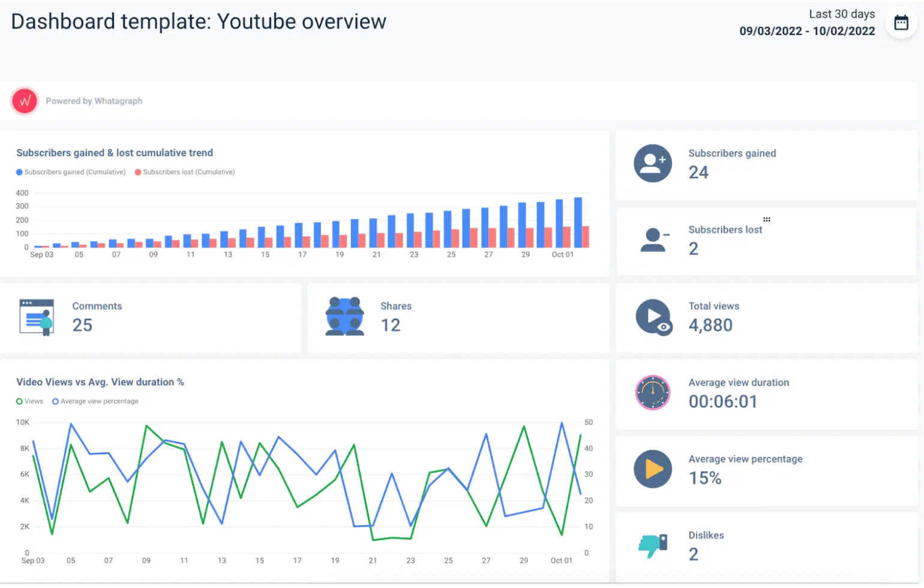
Task: Click the blue legend color dot
Action: click(19, 172)
